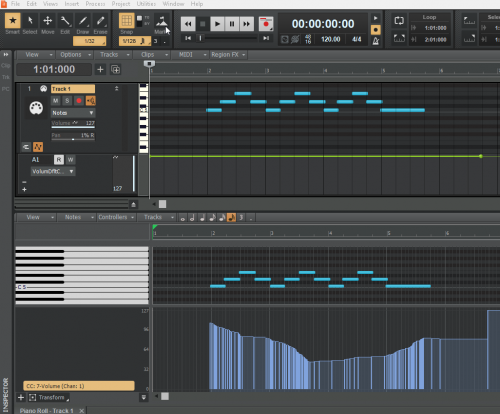Open the Edit menu
500x414 pixels.
pos(32,4)
